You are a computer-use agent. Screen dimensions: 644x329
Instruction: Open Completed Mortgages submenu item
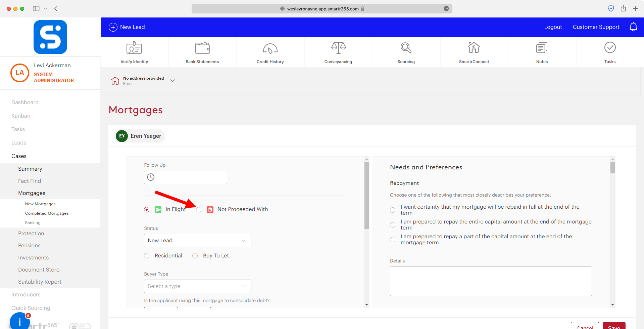click(x=47, y=213)
